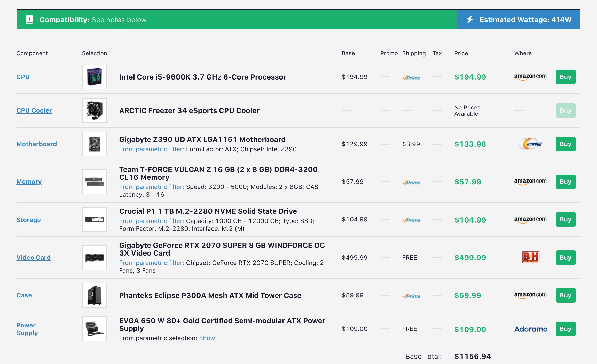Viewport: 597px width, 364px height.
Task: Open the Gigabyte Z390 motherboard thumbnail
Action: [x=94, y=144]
